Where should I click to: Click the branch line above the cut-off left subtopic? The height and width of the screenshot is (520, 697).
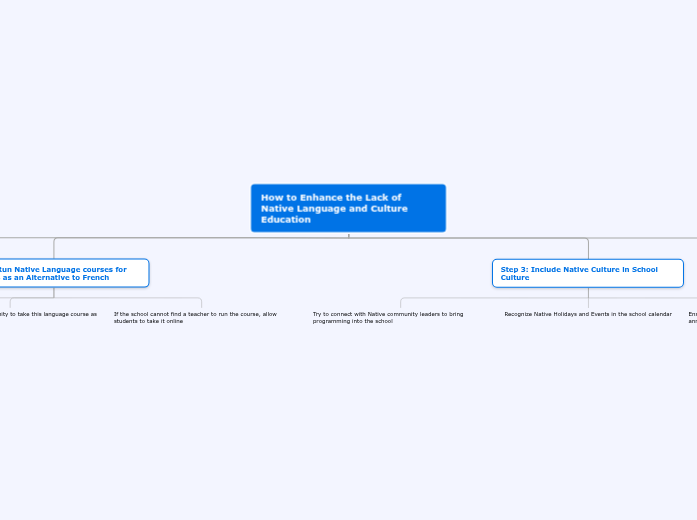10,303
